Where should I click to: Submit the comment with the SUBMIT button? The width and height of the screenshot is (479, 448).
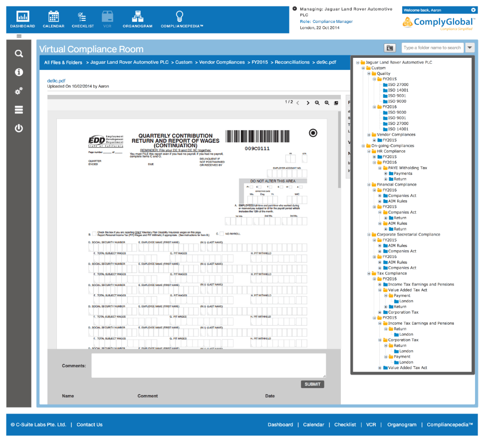point(312,384)
